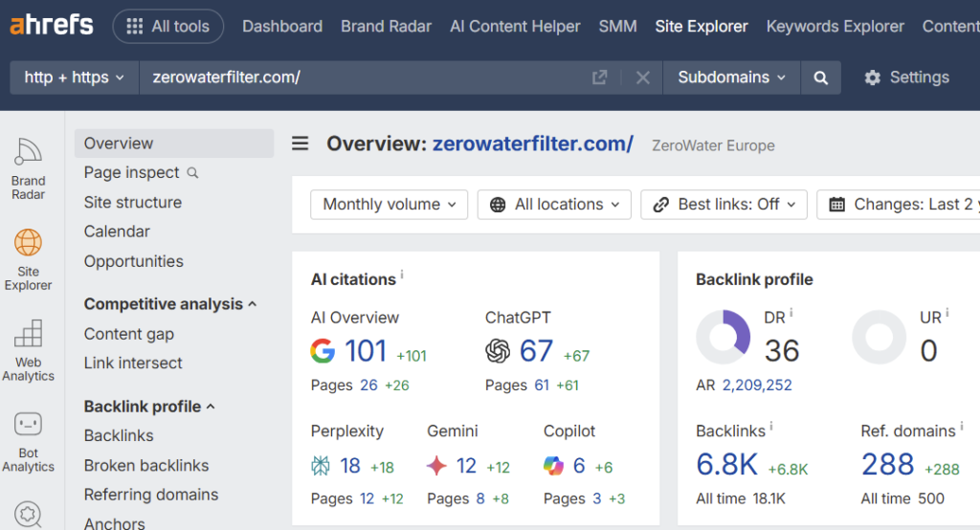Click the DR info icon
This screenshot has width=980, height=530.
coord(791,312)
